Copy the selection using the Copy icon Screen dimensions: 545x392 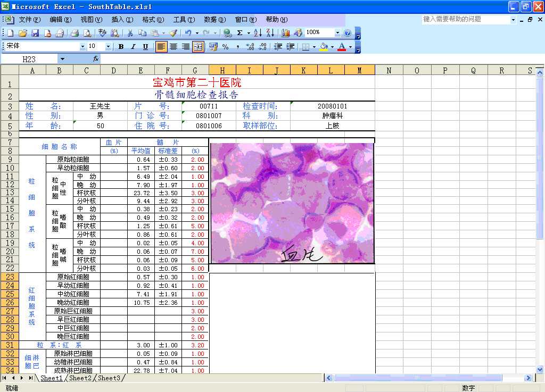click(142, 33)
